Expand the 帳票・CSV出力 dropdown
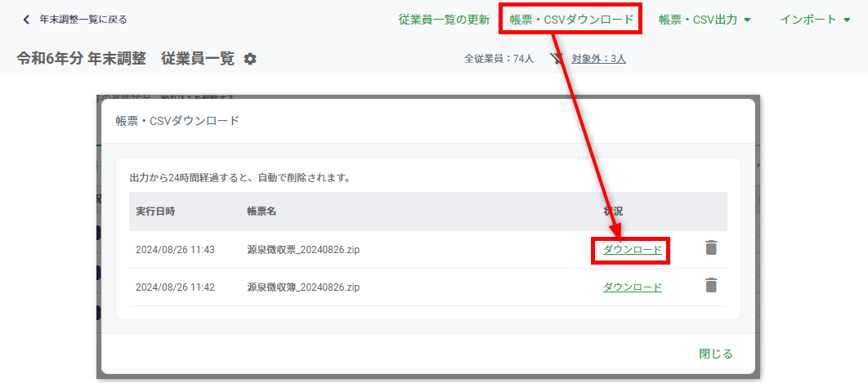The image size is (868, 383). pos(705,20)
